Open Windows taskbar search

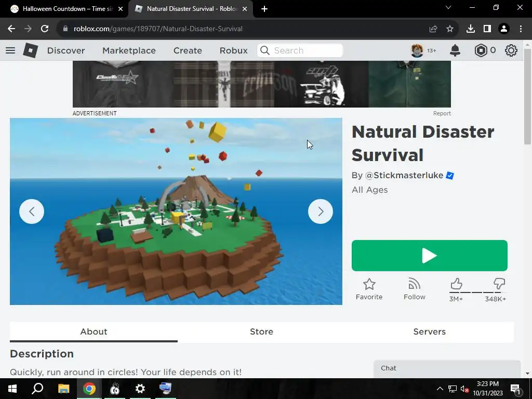(37, 389)
